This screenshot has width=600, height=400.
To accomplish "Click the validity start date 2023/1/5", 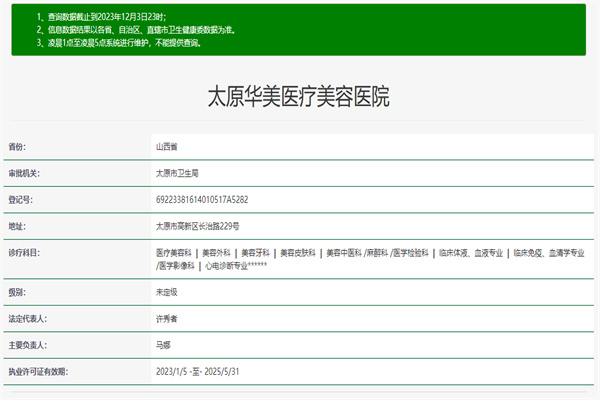I will (x=171, y=372).
